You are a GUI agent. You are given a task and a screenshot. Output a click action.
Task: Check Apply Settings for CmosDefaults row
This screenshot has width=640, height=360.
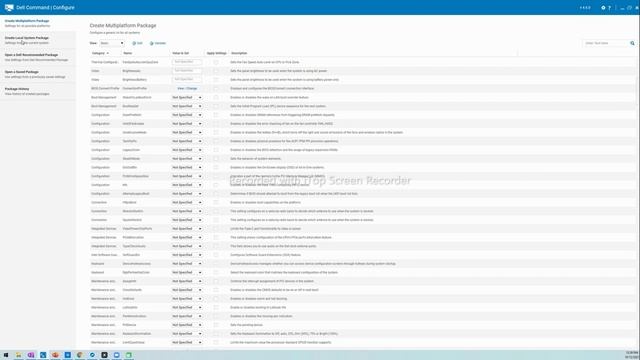click(x=216, y=290)
